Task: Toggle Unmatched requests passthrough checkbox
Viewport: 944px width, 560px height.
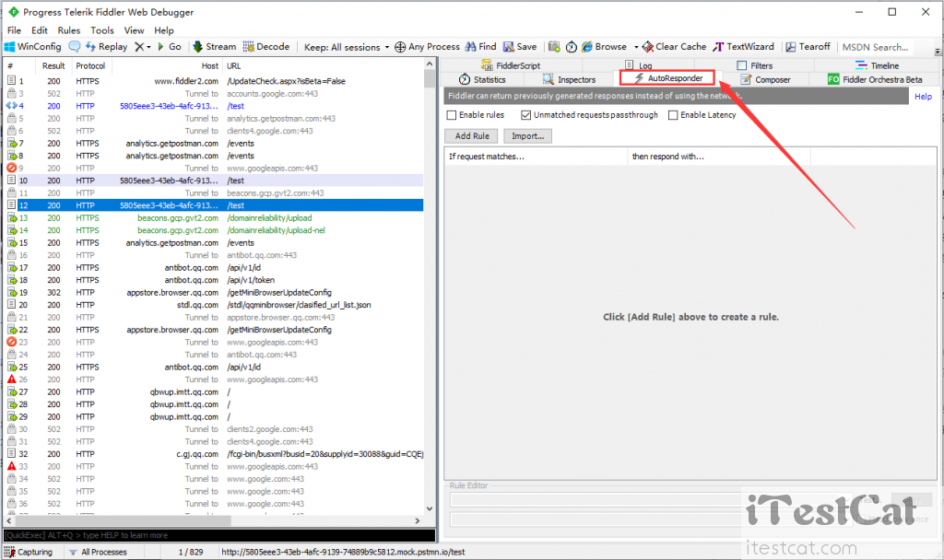Action: (526, 115)
